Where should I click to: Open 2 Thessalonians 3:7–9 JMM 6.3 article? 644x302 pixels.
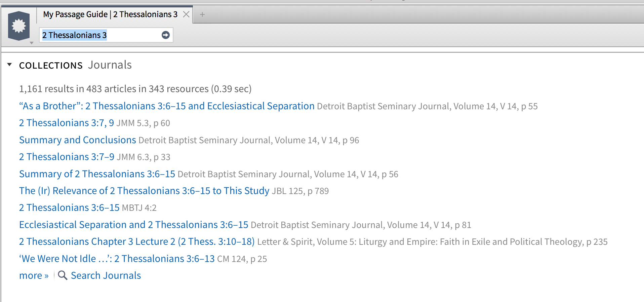(x=67, y=157)
